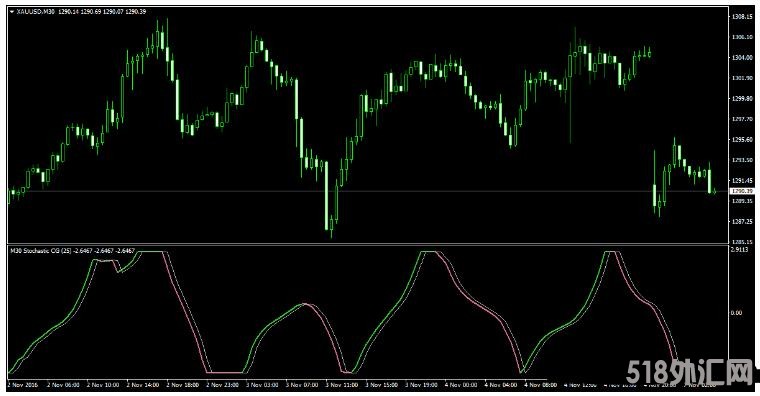This screenshot has width=760, height=396.
Task: Click the 2 Nov 23:00 time label
Action: (x=222, y=385)
